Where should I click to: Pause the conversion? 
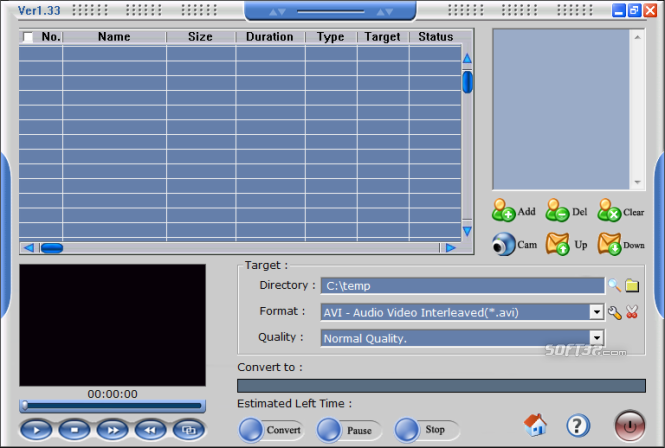click(349, 430)
